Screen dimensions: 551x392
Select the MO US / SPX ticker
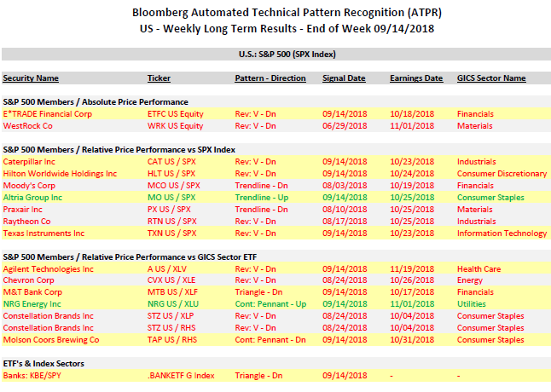(171, 198)
